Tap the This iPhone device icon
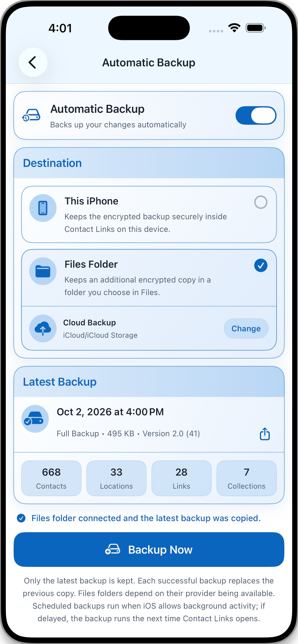 click(x=43, y=208)
